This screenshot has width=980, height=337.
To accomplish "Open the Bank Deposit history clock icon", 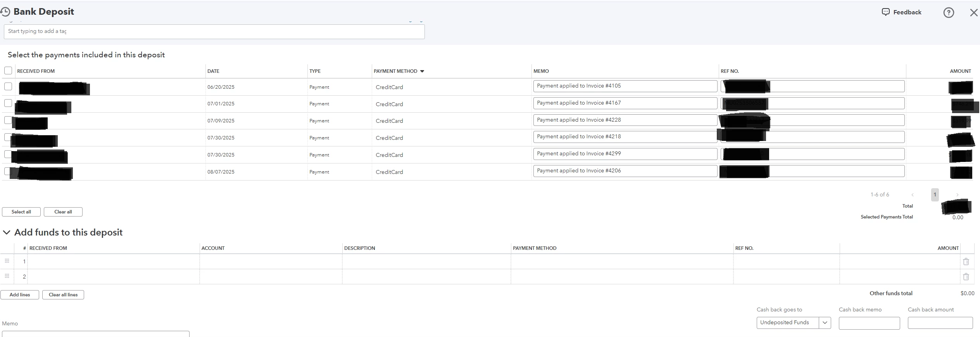I will point(5,12).
